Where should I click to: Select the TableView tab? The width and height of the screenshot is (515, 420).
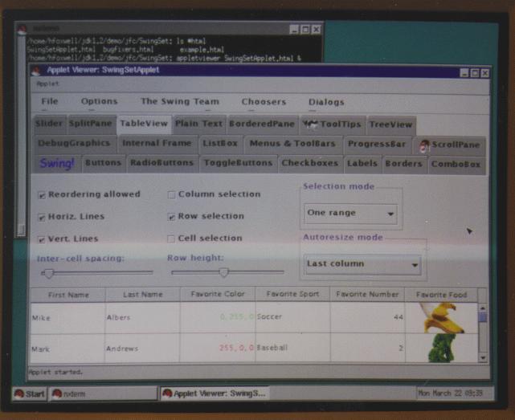click(x=144, y=124)
